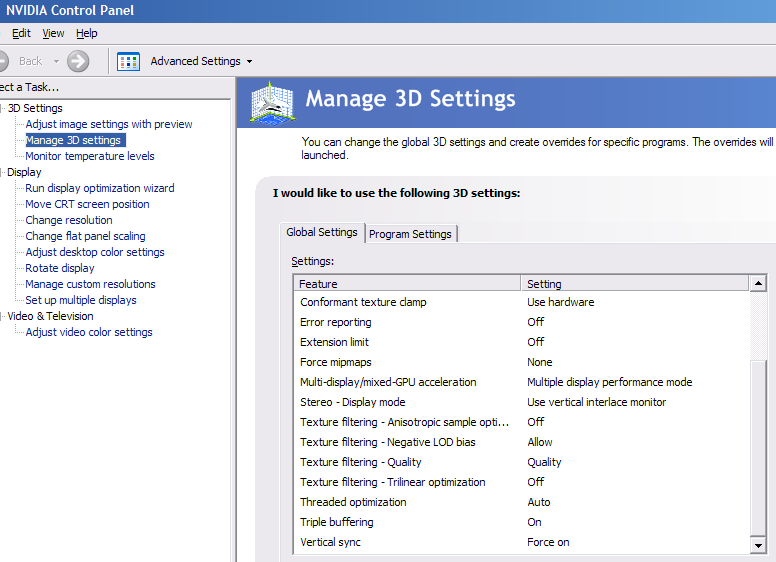Open Adjust image settings with preview

(108, 124)
